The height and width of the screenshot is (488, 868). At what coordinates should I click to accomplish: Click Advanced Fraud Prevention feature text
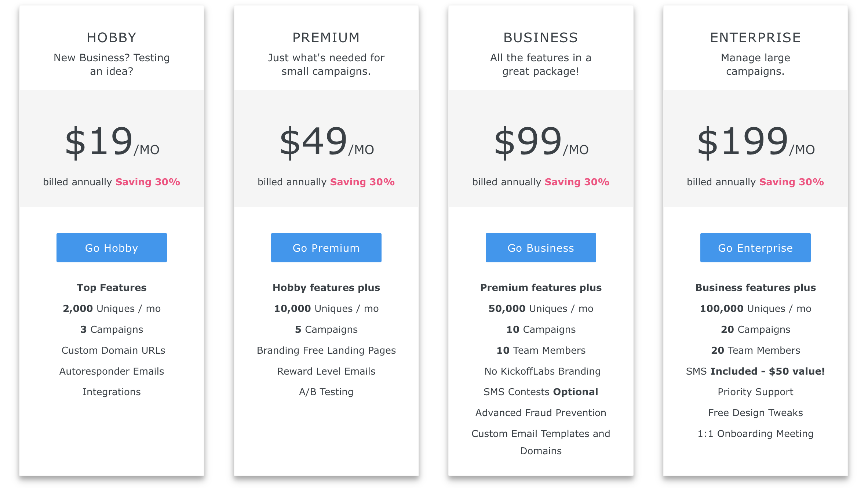click(x=540, y=413)
